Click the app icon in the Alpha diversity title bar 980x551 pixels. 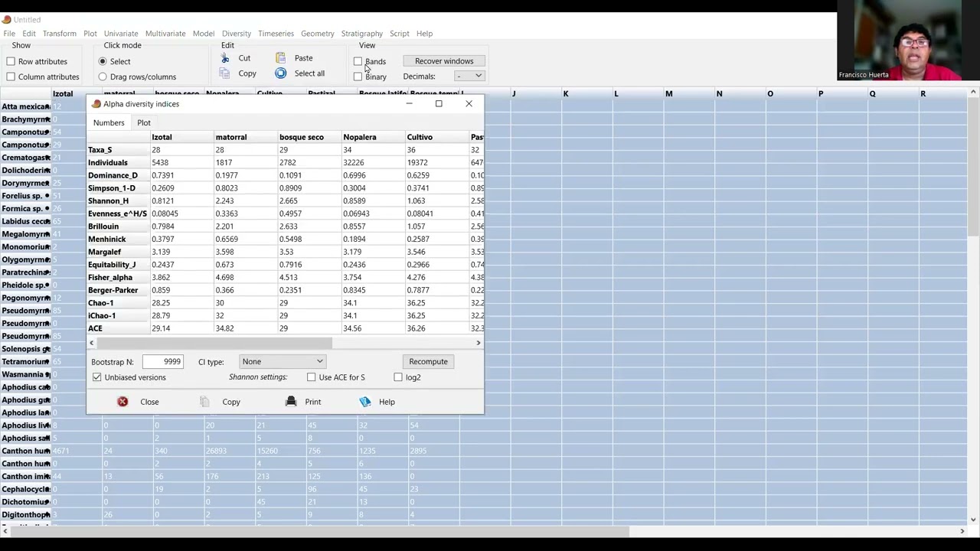point(96,104)
